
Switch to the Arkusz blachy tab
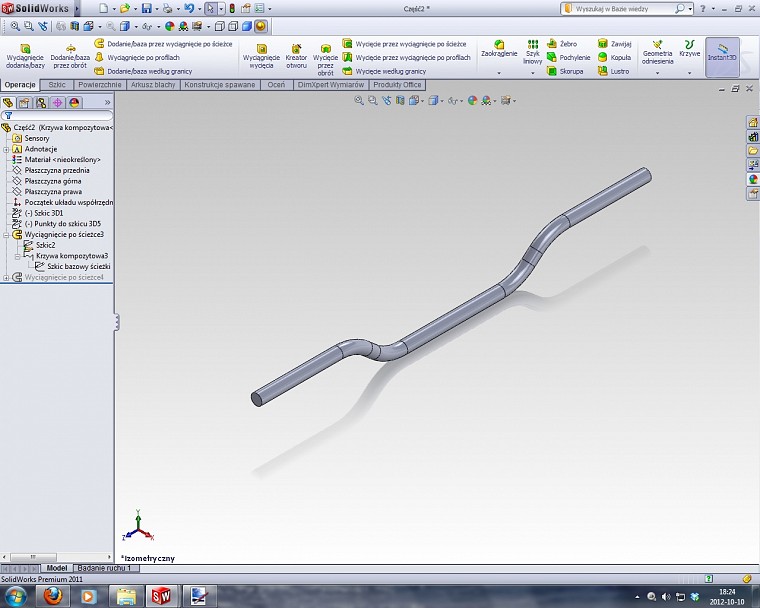153,85
